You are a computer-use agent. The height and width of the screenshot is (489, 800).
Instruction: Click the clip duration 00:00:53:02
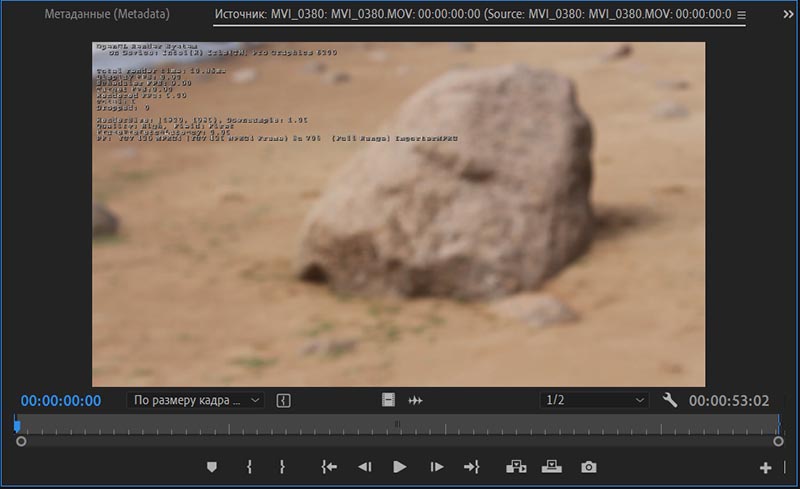tap(729, 401)
